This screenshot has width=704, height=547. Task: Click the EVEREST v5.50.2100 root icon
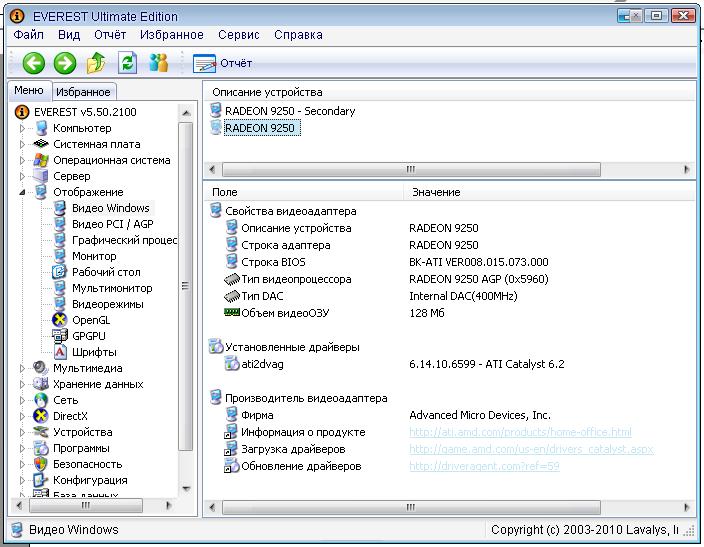tap(22, 111)
